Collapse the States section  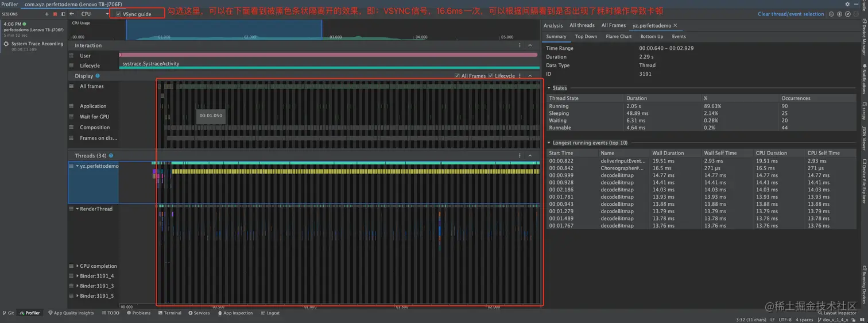(x=549, y=88)
